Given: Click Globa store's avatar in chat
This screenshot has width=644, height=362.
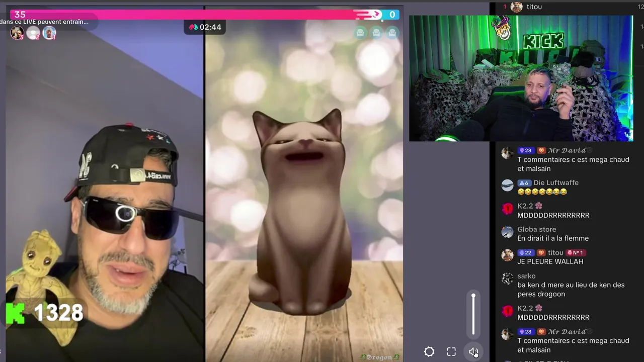Looking at the screenshot, I should [507, 232].
